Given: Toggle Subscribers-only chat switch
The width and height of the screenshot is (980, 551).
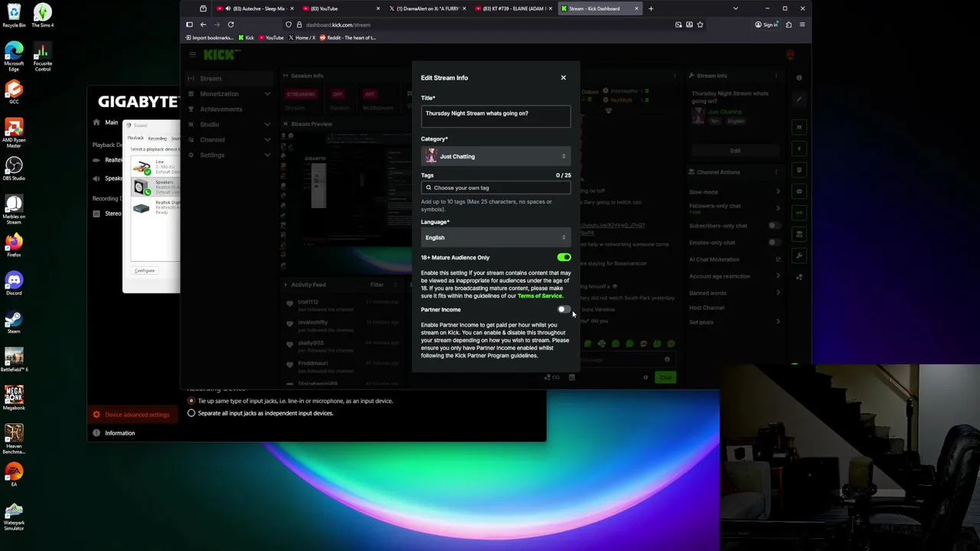Looking at the screenshot, I should coord(774,226).
